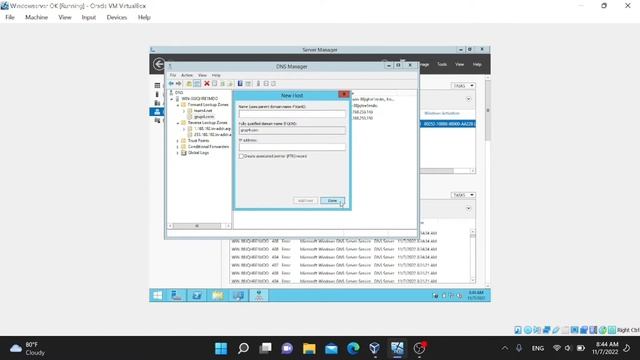Open VirtualBox Machine menu
Viewport: 640px width, 360px height.
coord(36,17)
